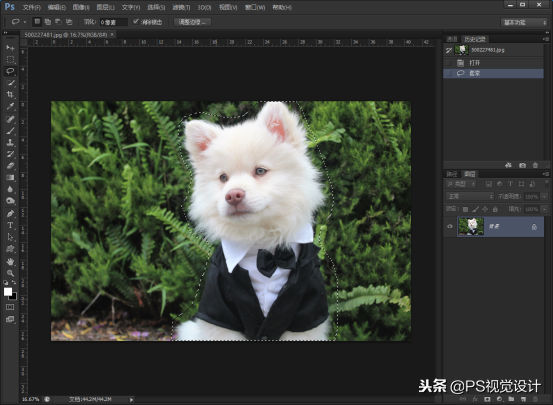Open the blend mode dropdown
The width and height of the screenshot is (553, 405).
tap(469, 196)
